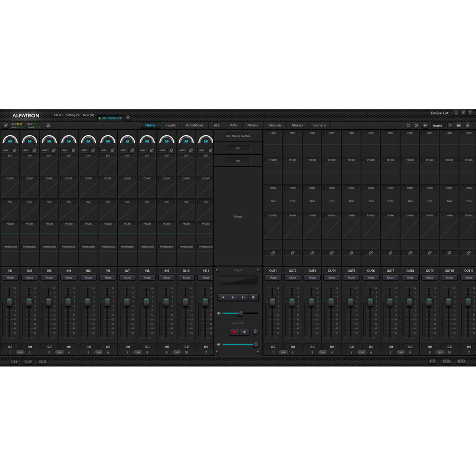Toggle the Link control under fader 1
476x476 pixels.
(x=20, y=352)
